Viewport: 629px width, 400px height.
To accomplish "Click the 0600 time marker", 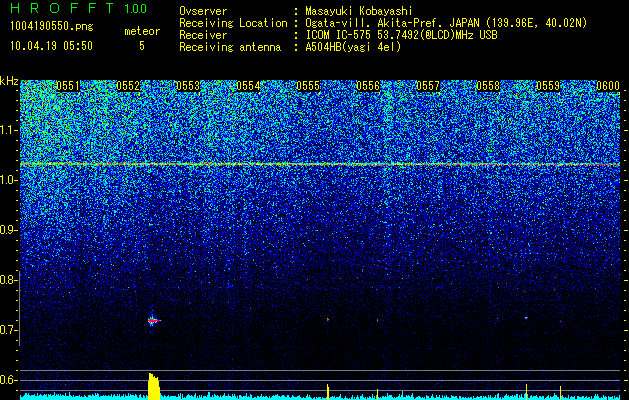I will coord(608,86).
